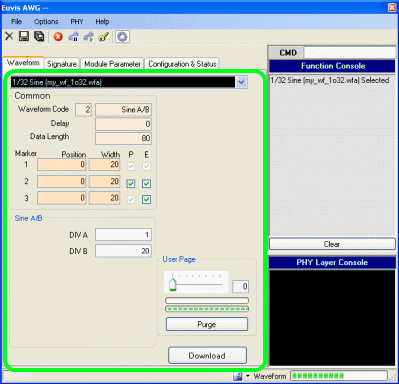
Task: Select the Waveform tab
Action: (23, 63)
